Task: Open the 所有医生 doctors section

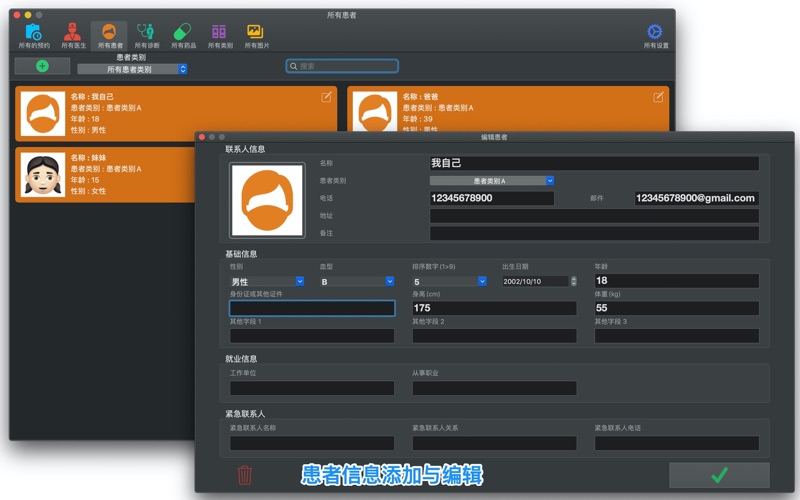Action: 72,35
